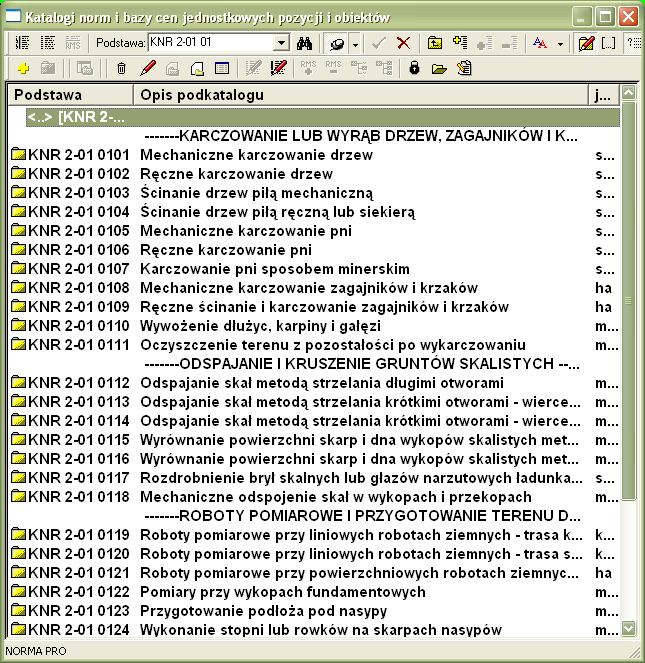The image size is (645, 663).
Task: Open the dropdown arrow beside the magnifier button
Action: (355, 43)
